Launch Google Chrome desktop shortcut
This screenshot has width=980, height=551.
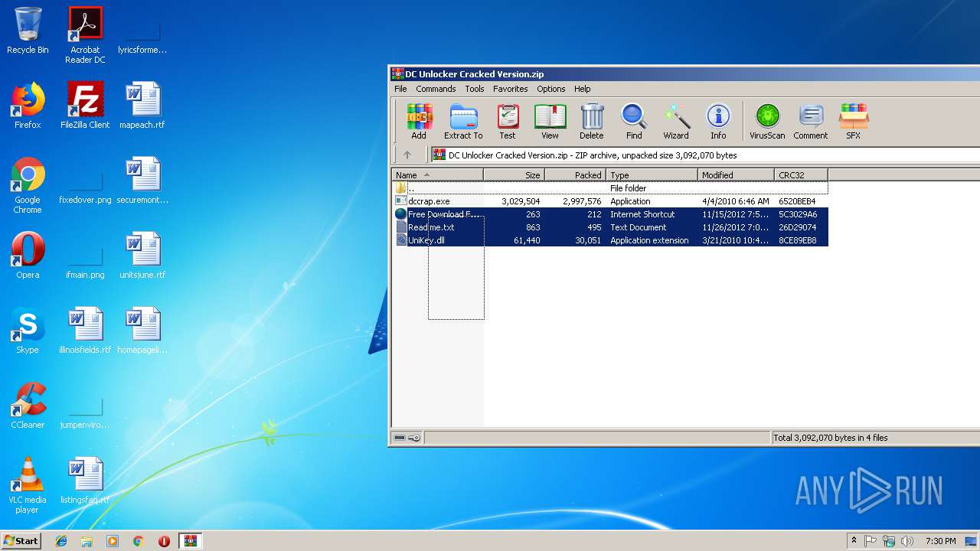pyautogui.click(x=28, y=185)
